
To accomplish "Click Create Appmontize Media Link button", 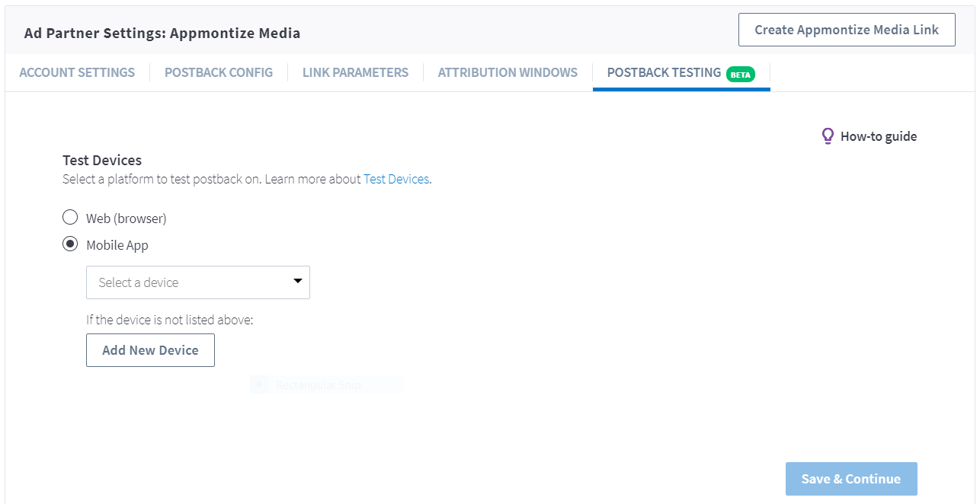I will 847,30.
